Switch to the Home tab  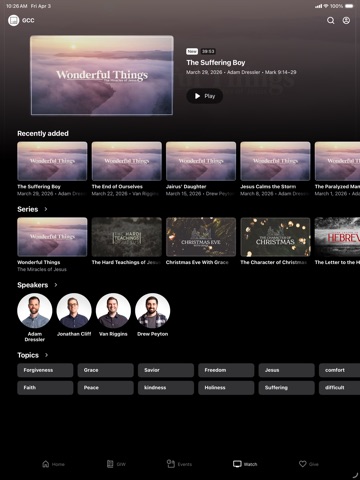[53, 464]
